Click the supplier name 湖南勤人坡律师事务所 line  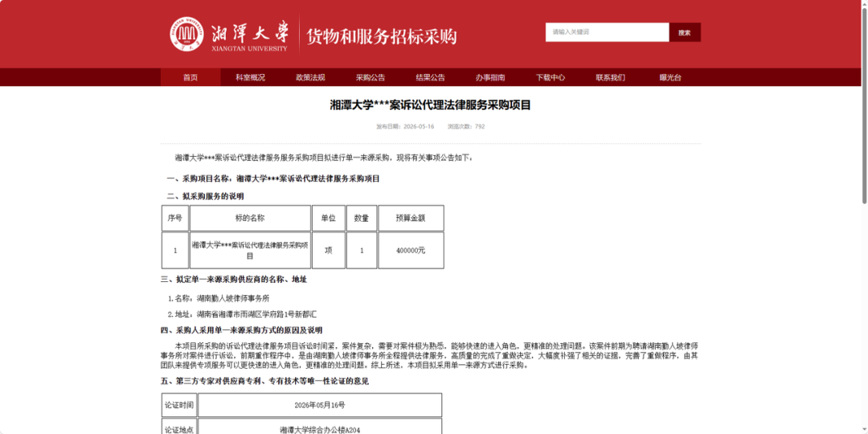click(218, 298)
